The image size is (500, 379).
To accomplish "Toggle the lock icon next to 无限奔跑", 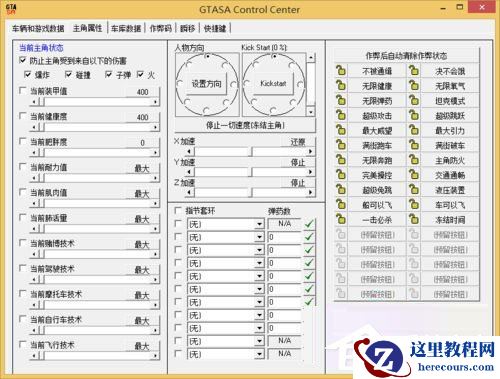I will tap(340, 160).
